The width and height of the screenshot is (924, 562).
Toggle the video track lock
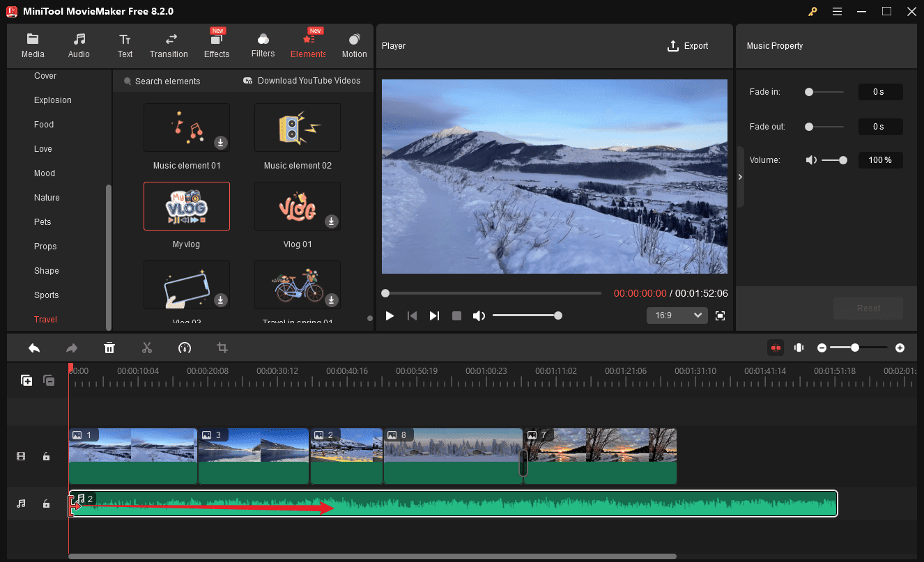tap(46, 457)
